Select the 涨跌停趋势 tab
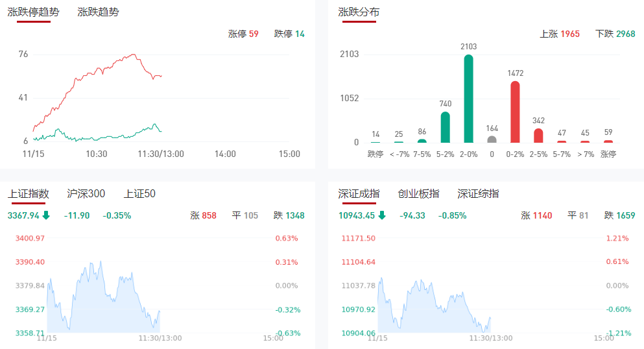The image size is (644, 349). click(x=33, y=12)
